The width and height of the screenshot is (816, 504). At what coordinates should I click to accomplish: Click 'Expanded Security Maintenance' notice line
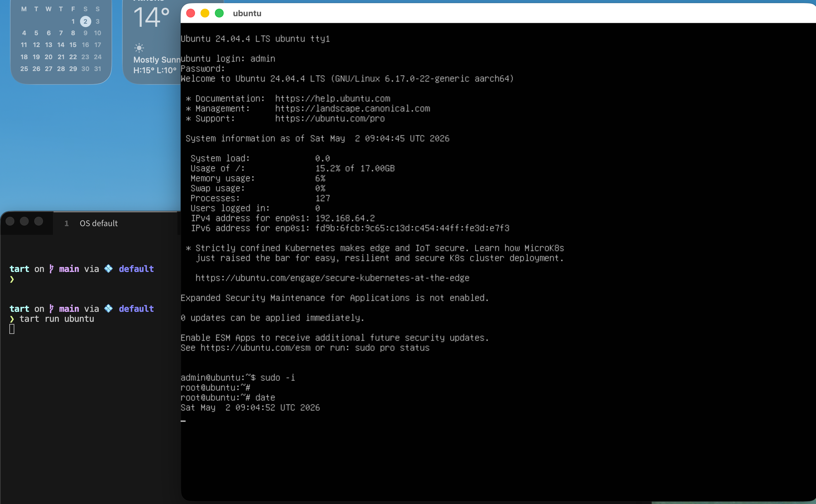(x=335, y=298)
